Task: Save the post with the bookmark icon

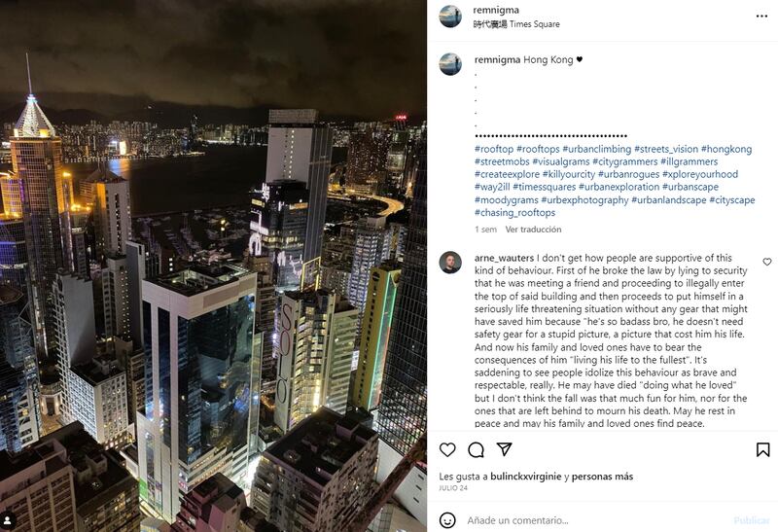Action: 762,449
